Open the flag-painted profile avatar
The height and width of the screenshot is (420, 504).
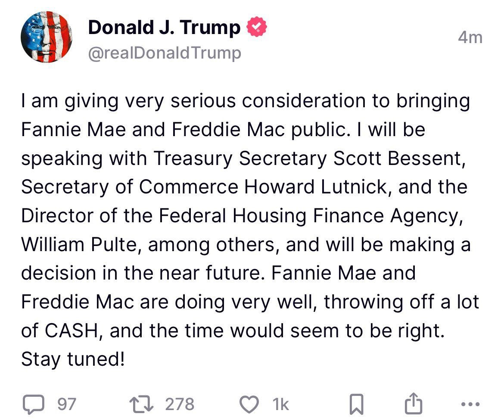pos(47,37)
